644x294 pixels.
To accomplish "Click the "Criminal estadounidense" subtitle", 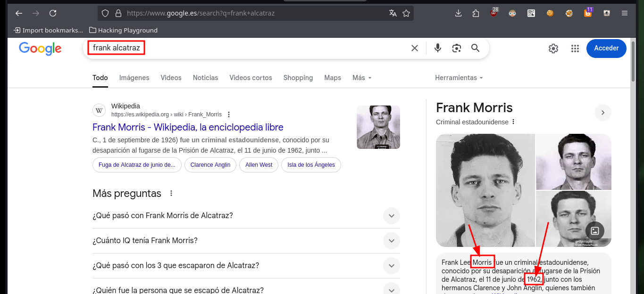I will (x=472, y=122).
